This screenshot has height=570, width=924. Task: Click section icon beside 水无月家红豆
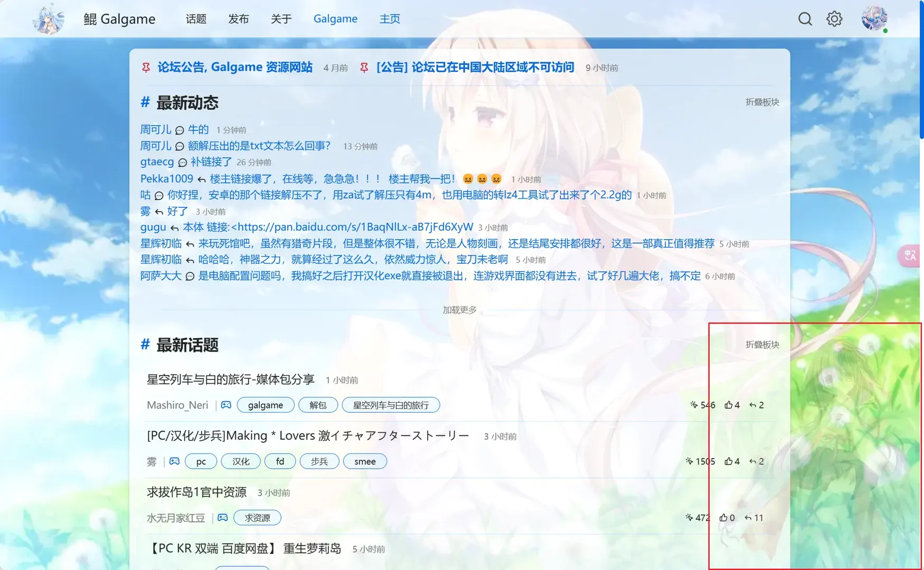pos(223,518)
